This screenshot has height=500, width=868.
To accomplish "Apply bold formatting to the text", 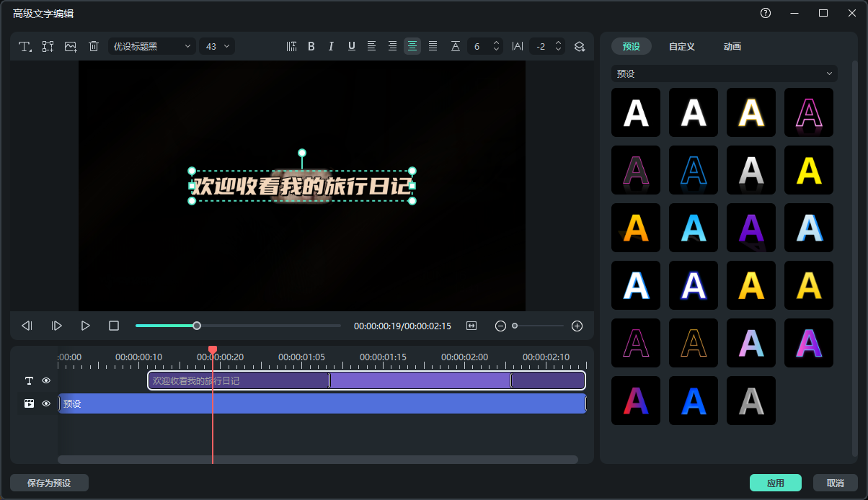I will [x=311, y=46].
